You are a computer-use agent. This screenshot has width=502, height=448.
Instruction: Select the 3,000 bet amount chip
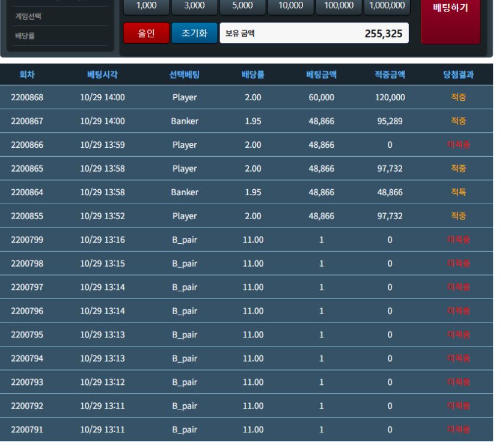194,7
